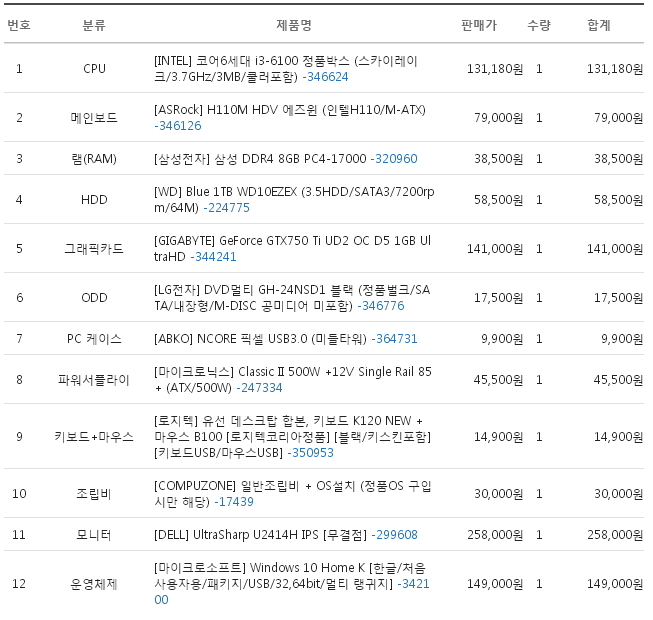
Task: Click row number 12
Action: [x=19, y=584]
